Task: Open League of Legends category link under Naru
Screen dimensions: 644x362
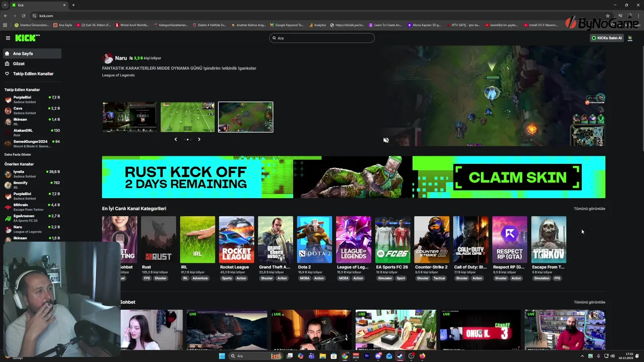Action: point(118,75)
